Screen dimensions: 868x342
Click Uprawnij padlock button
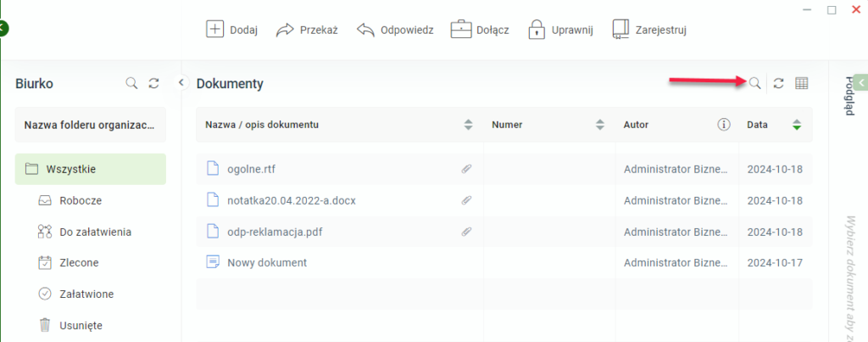pos(560,30)
